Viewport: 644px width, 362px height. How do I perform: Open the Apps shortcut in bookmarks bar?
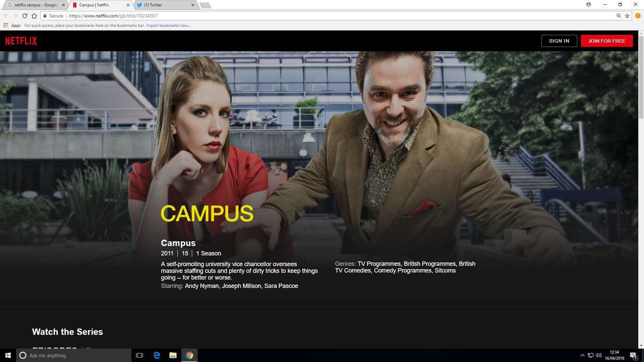[x=12, y=25]
